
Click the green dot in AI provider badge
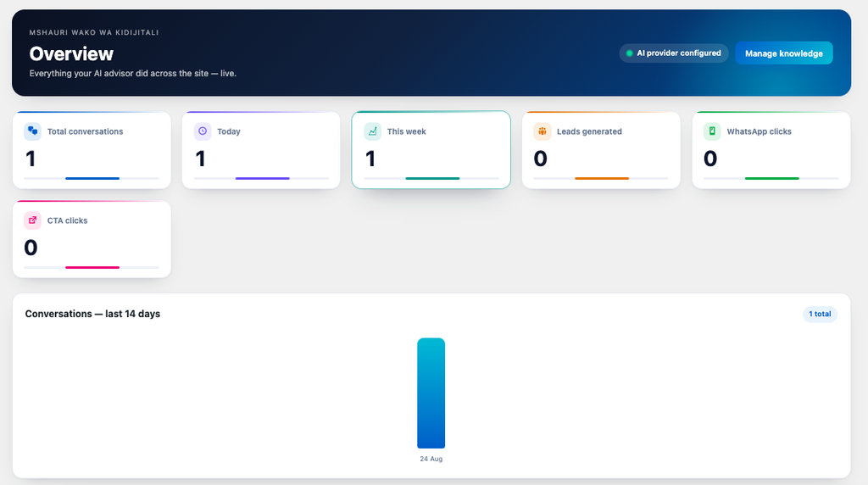630,53
